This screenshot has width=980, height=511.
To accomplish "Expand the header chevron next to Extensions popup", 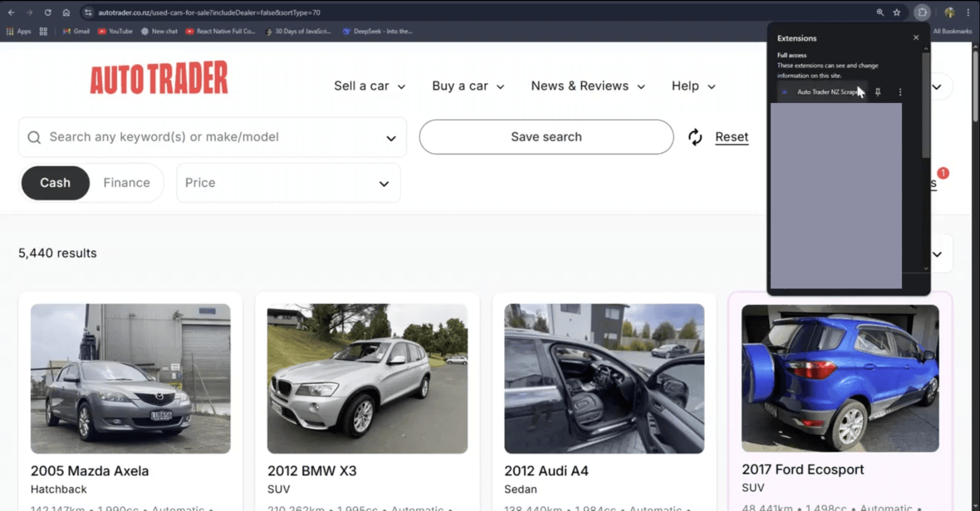I will 937,87.
